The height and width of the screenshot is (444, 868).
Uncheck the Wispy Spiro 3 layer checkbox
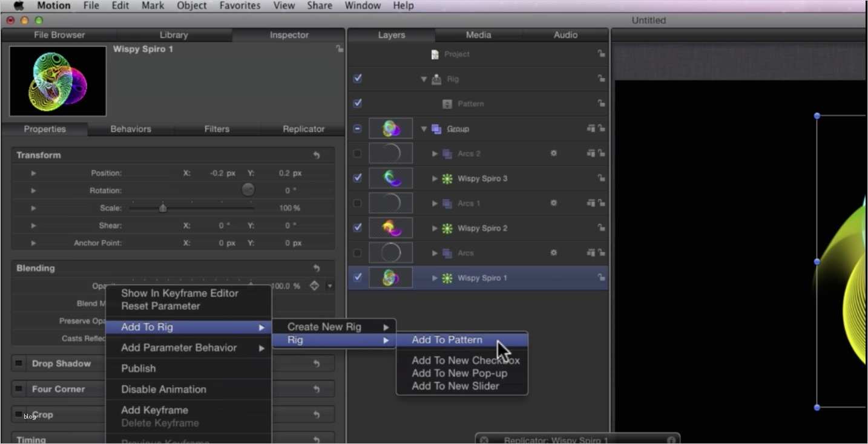tap(358, 178)
